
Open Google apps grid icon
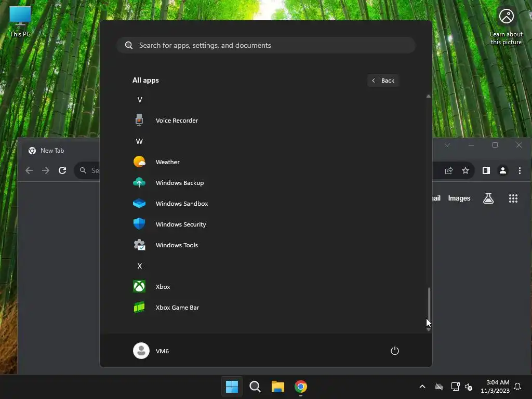[x=513, y=198]
